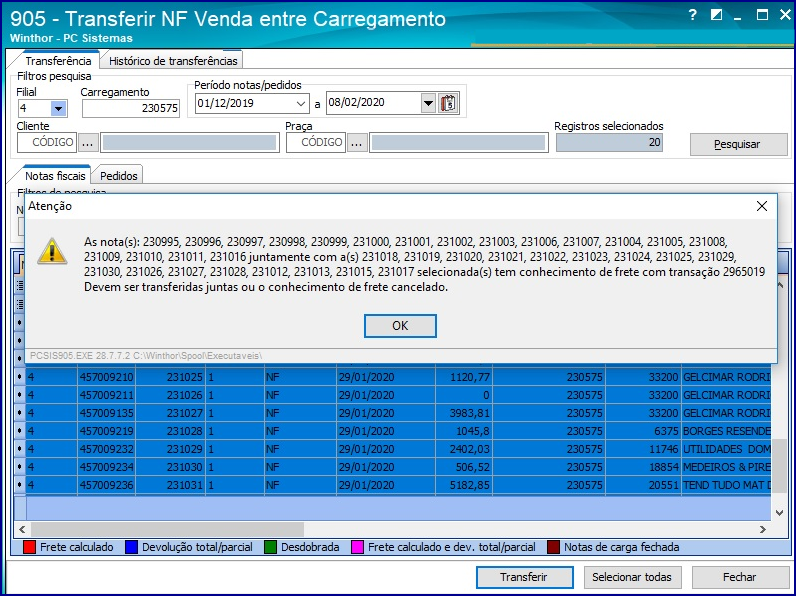The image size is (796, 596).
Task: Switch to the Pedidos tab
Action: coord(118,176)
